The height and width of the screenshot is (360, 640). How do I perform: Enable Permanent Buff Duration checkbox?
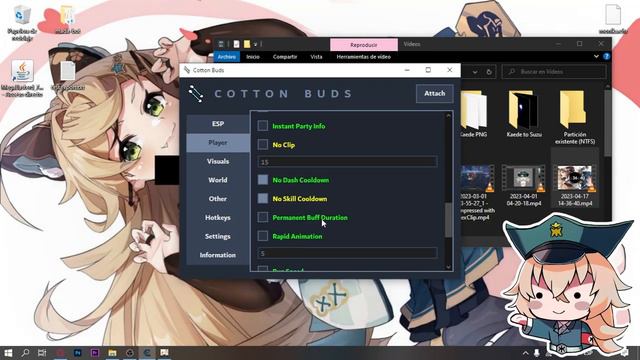point(263,217)
